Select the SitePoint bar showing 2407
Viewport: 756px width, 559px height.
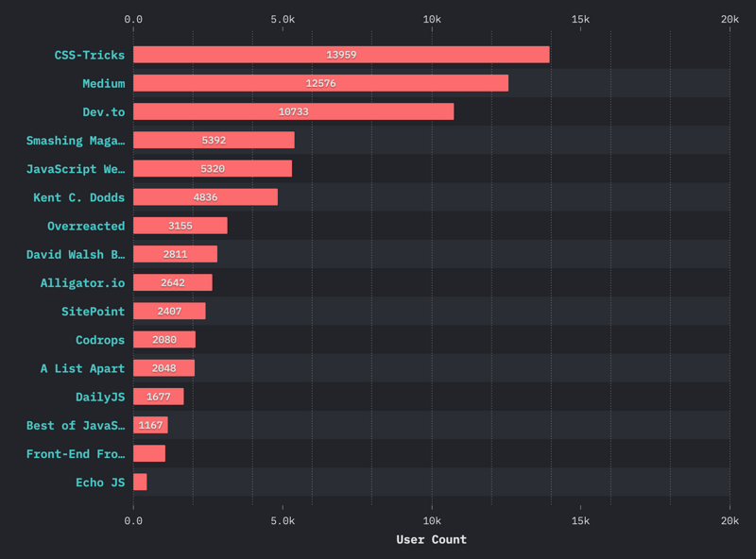tap(169, 311)
